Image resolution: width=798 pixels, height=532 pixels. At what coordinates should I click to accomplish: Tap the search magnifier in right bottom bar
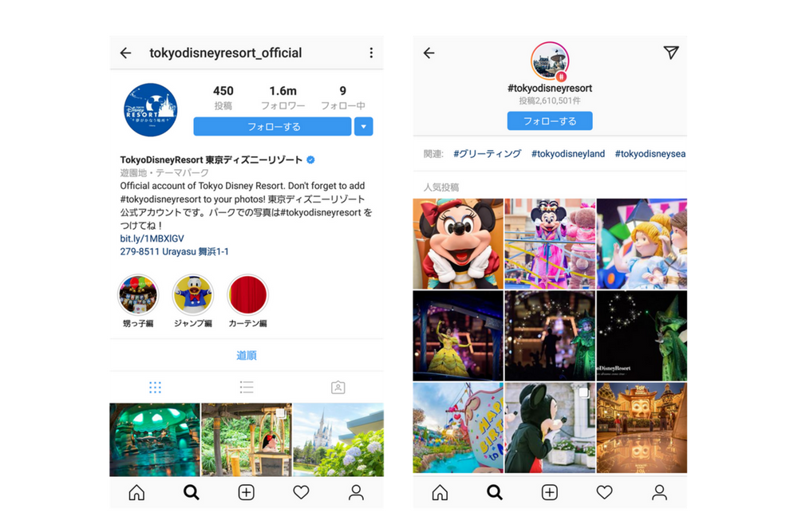click(x=494, y=492)
